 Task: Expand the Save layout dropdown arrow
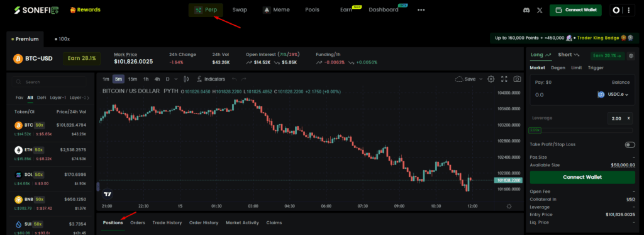(481, 79)
